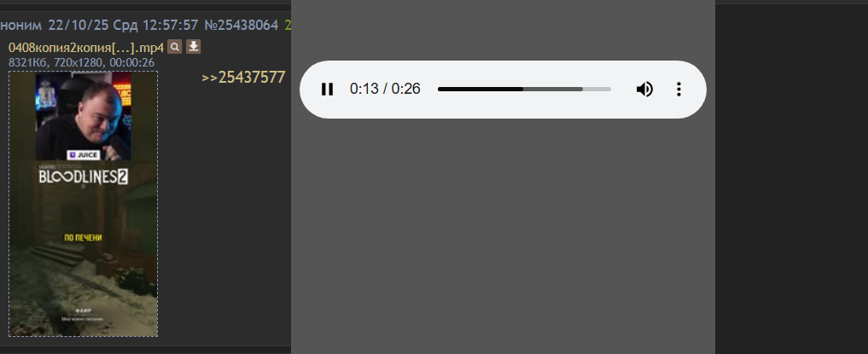Mute the video with the speaker icon
Viewport: 868px width, 354px height.
[644, 89]
